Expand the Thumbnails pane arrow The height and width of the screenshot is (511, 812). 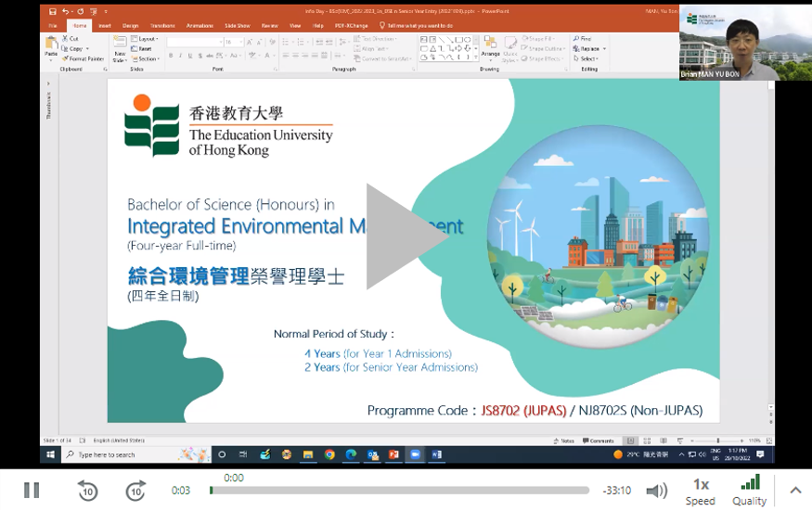[48, 83]
